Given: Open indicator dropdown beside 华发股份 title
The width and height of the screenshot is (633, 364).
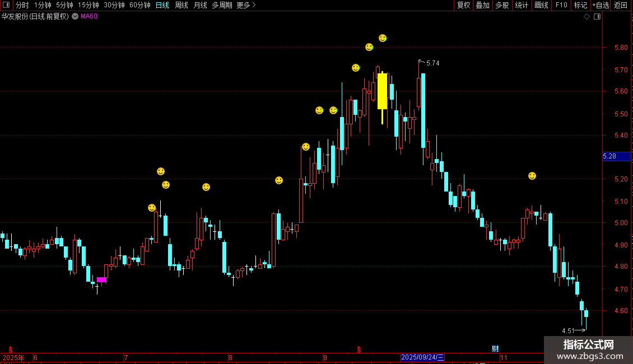Looking at the screenshot, I should click(x=75, y=17).
